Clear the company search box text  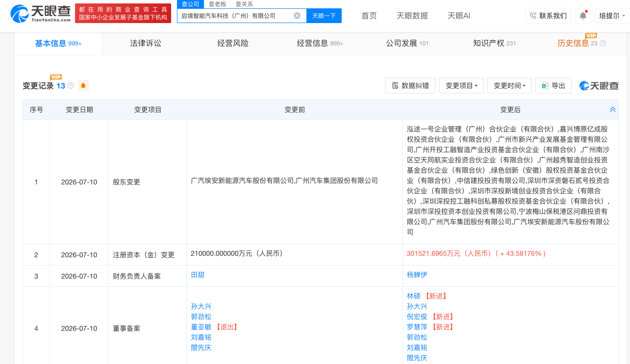297,16
